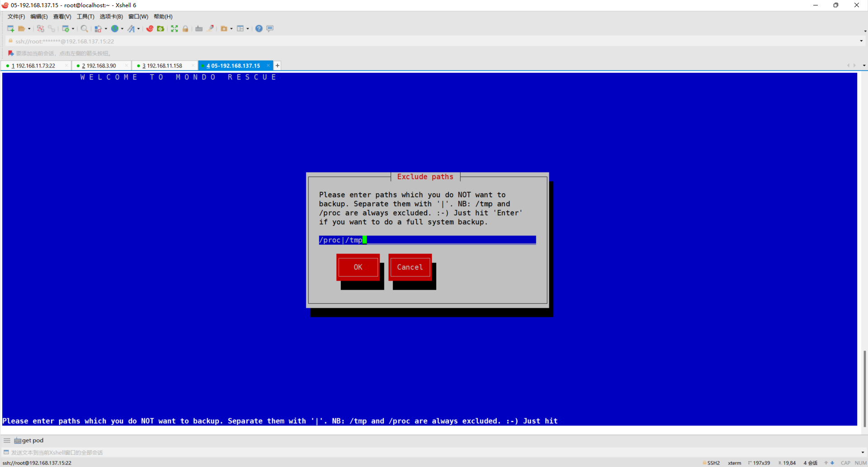The height and width of the screenshot is (467, 868).
Task: Open the address bar history dropdown
Action: [861, 41]
